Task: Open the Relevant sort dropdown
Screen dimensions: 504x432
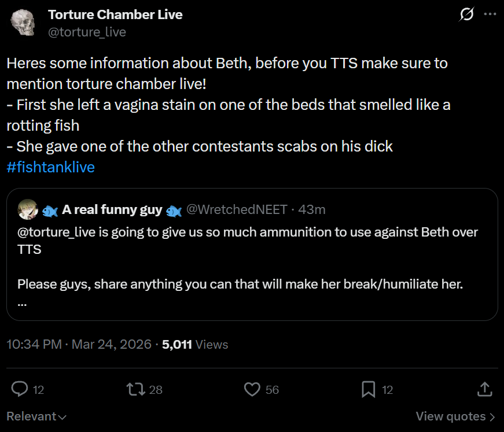Action: [x=36, y=416]
